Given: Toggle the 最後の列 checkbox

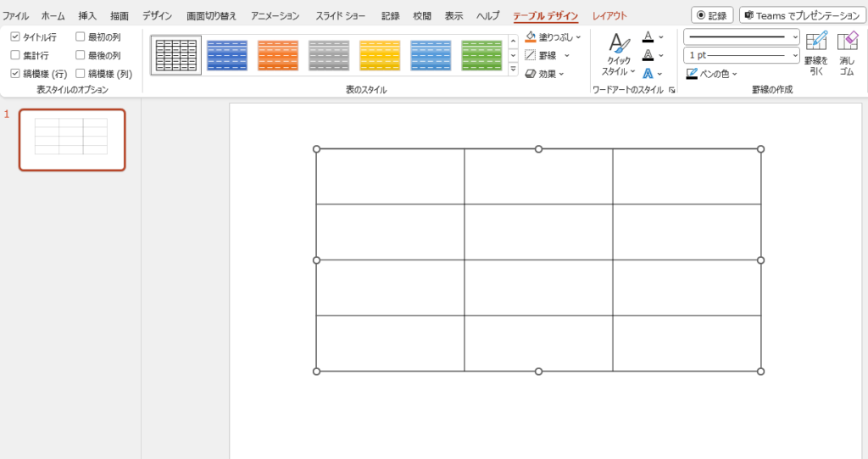Looking at the screenshot, I should tap(81, 55).
